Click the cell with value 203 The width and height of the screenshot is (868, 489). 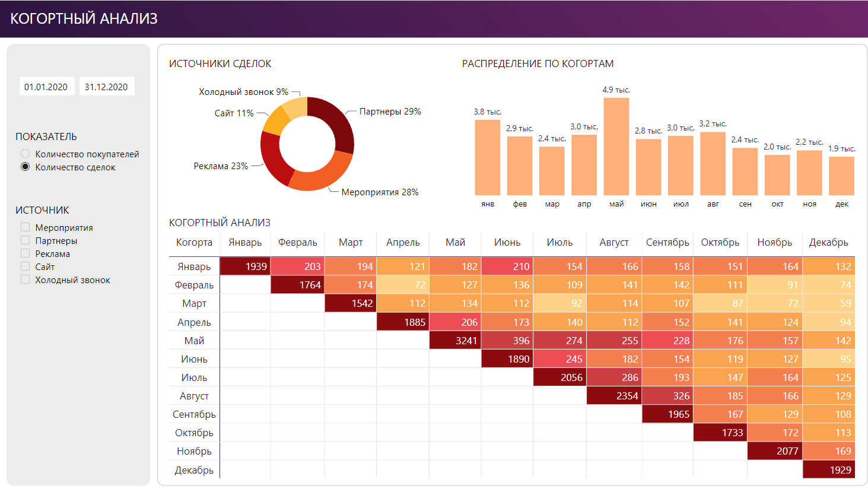click(x=298, y=266)
